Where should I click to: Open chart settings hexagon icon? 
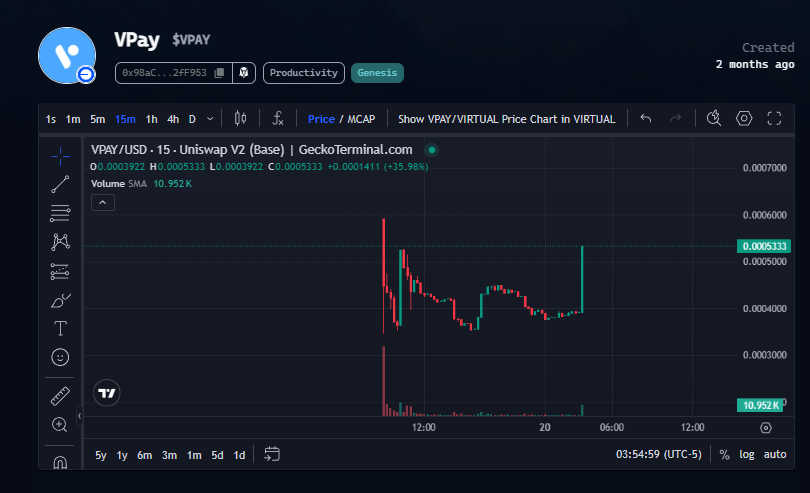(744, 119)
